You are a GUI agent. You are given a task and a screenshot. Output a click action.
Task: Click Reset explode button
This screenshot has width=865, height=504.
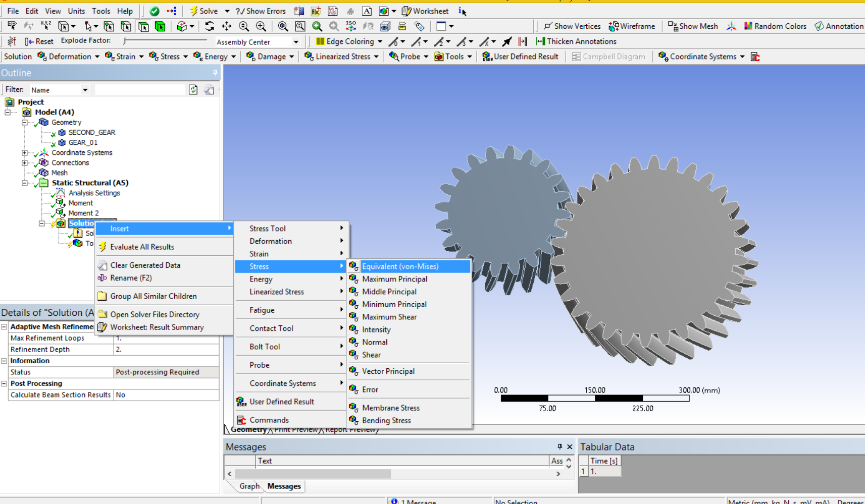39,41
